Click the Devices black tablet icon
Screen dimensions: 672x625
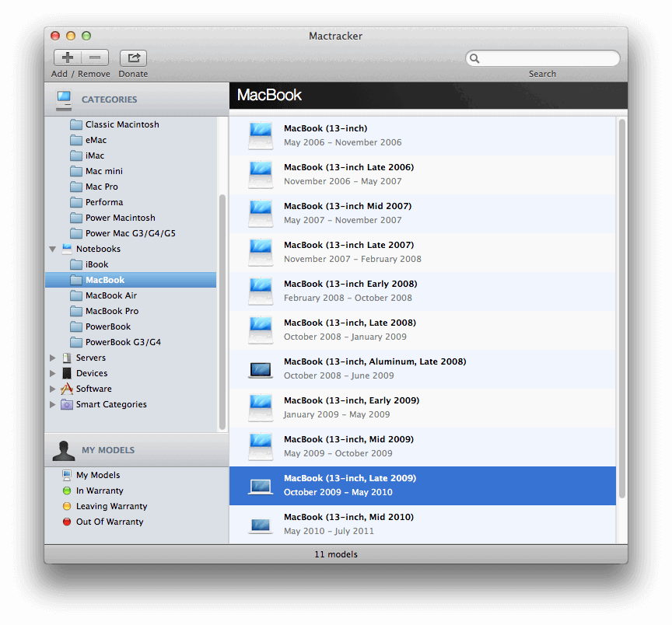tap(67, 373)
